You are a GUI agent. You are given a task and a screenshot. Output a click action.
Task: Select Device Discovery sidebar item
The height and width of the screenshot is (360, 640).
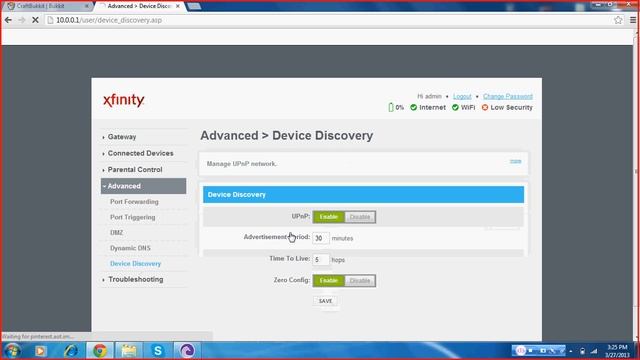pyautogui.click(x=135, y=264)
